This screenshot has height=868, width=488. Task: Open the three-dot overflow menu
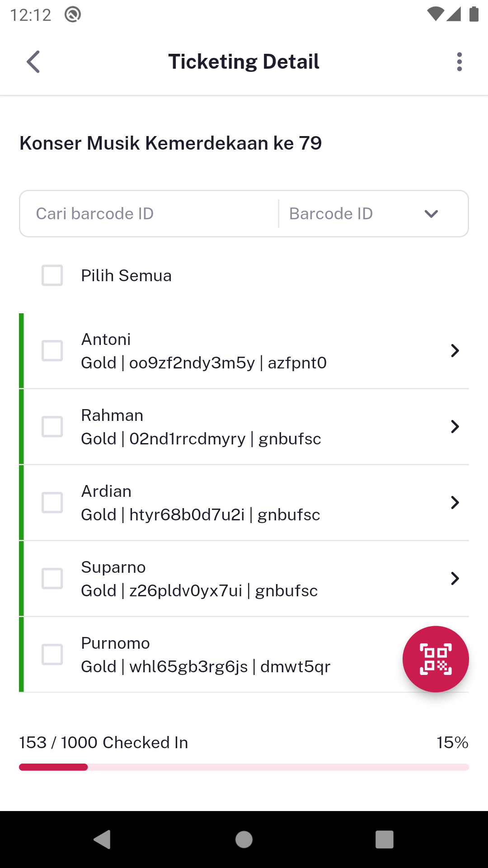click(x=459, y=61)
